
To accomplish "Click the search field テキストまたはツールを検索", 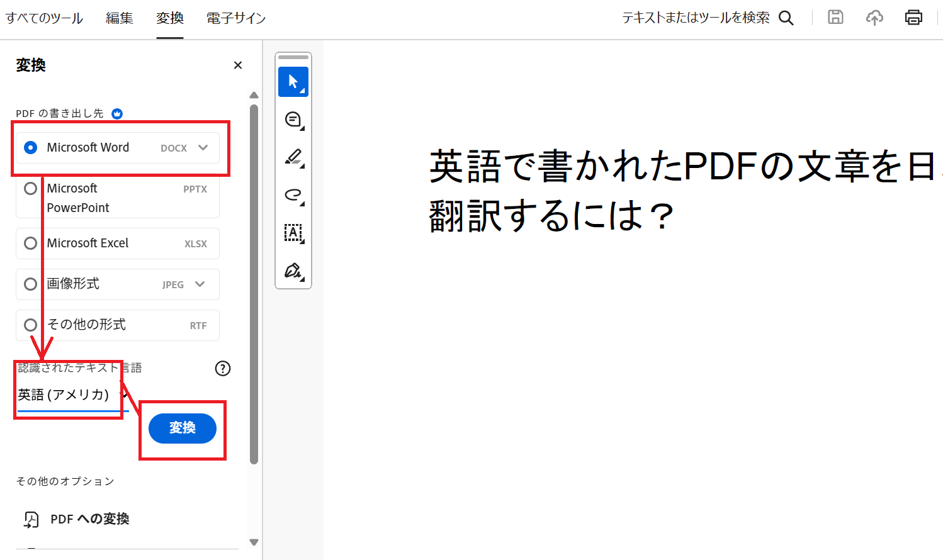I will tap(696, 18).
